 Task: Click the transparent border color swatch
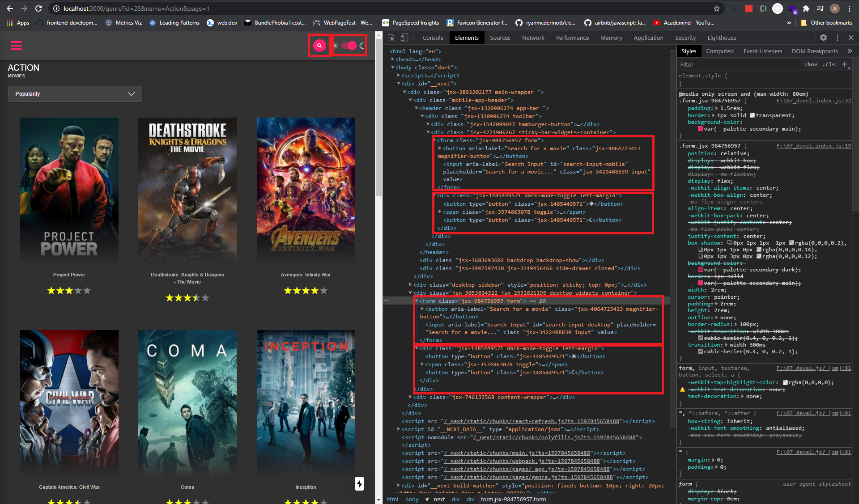click(752, 115)
